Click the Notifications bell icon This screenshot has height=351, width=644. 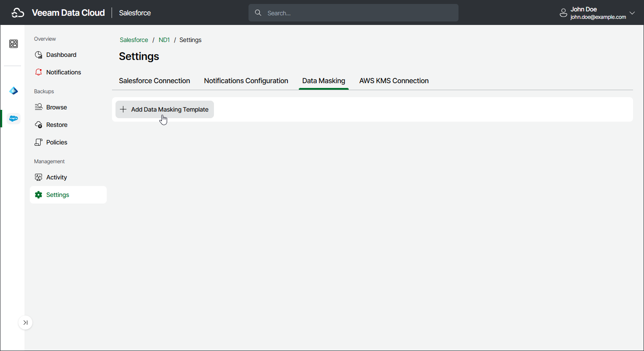click(x=38, y=72)
